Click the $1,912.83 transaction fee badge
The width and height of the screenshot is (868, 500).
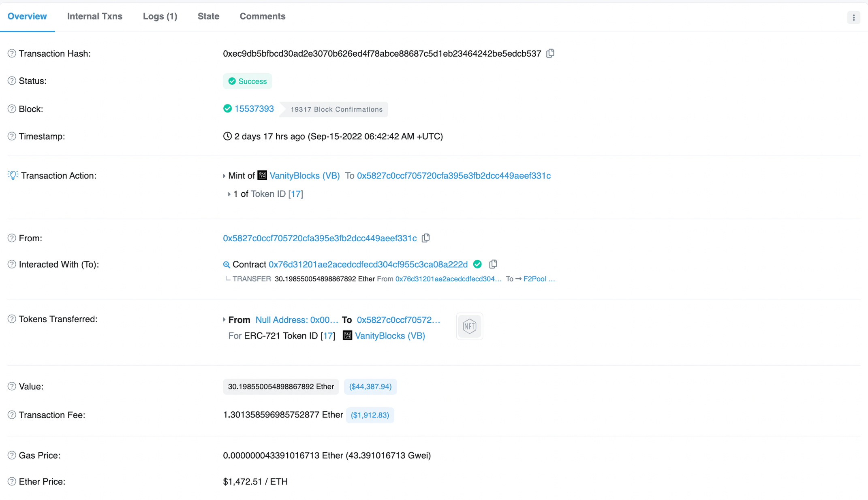pos(370,415)
